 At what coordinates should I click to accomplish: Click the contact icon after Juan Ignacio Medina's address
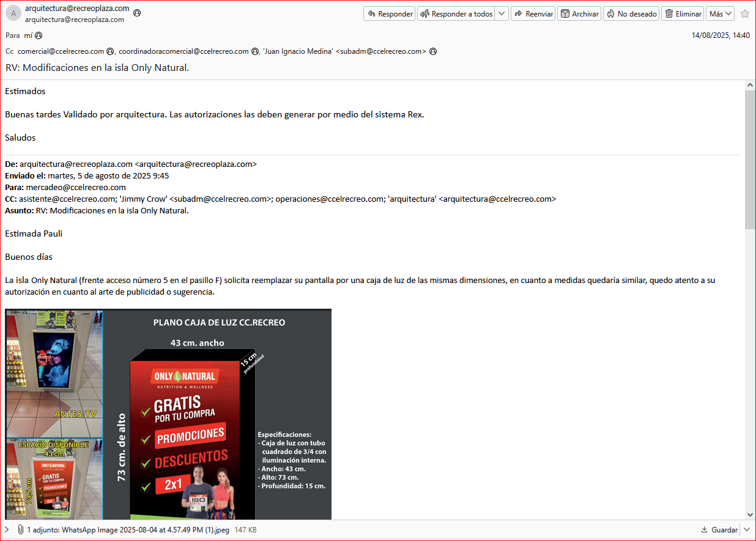(433, 51)
